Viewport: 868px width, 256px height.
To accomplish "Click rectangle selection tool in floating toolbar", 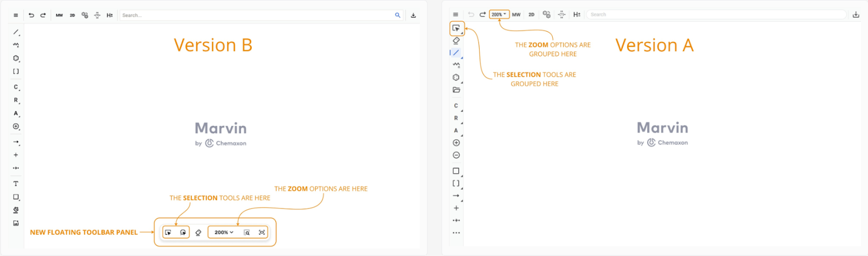I will (x=168, y=233).
